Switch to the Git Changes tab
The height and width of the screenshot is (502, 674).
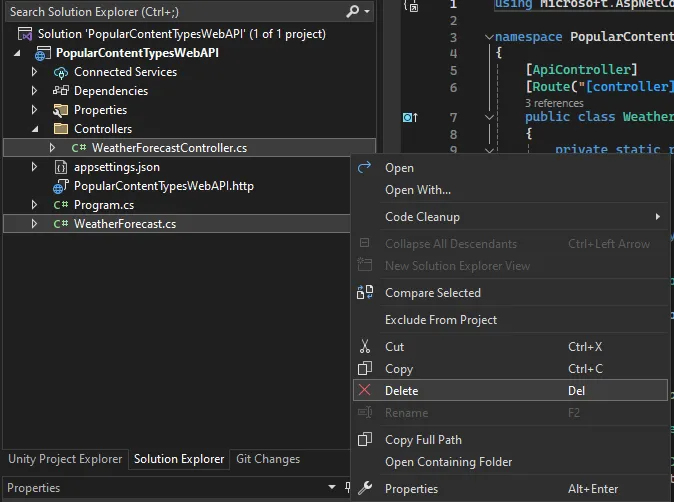(x=268, y=459)
